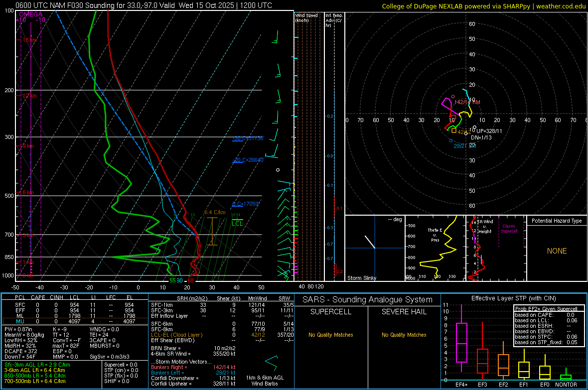588x390 pixels.
Task: Click the -30 C=31138' level label
Action: point(248,138)
